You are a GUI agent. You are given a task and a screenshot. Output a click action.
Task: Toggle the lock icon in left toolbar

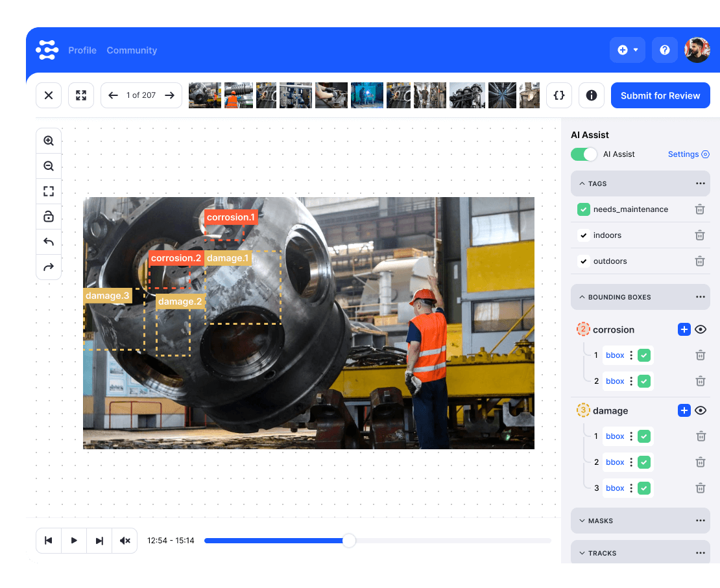[x=49, y=217]
